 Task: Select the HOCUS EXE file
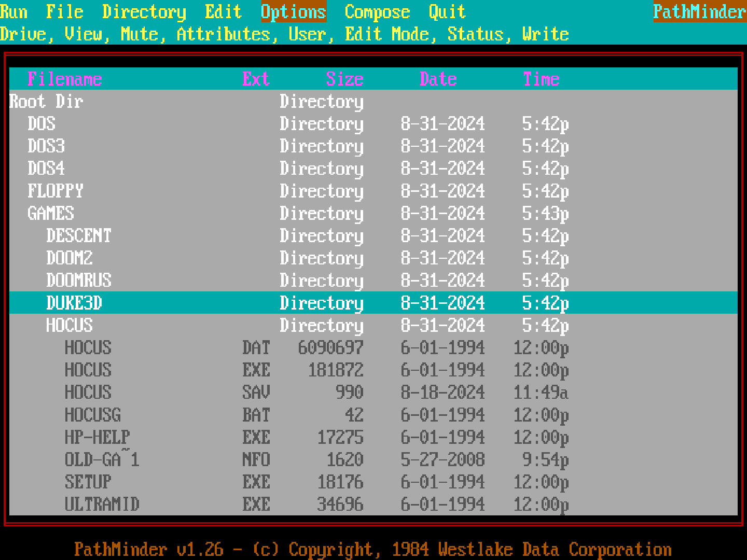click(374, 370)
